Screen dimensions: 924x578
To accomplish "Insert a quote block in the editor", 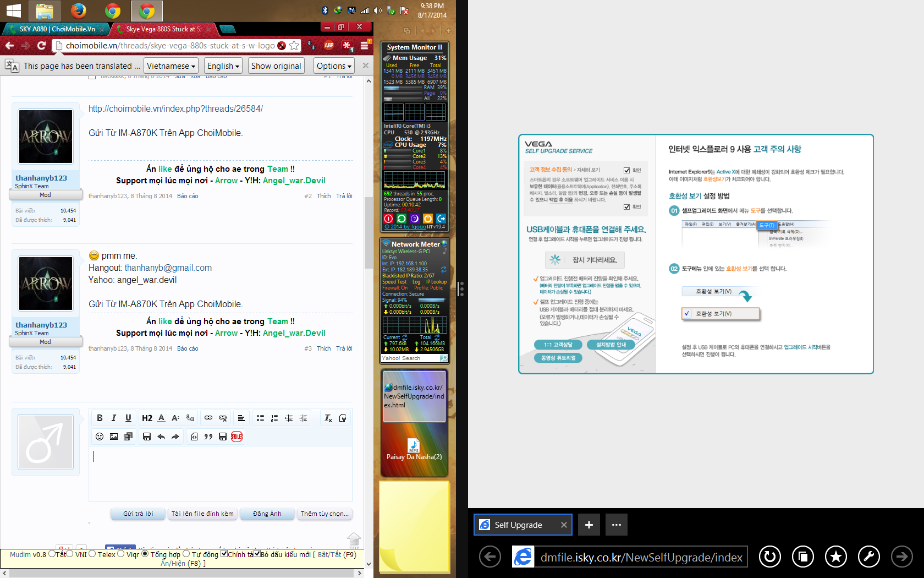I will point(208,437).
